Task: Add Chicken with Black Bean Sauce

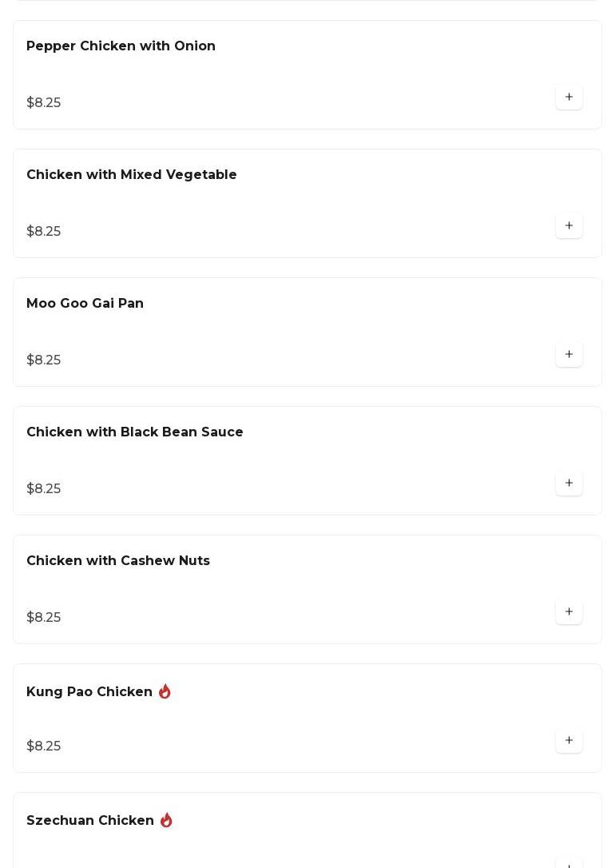Action: (569, 484)
